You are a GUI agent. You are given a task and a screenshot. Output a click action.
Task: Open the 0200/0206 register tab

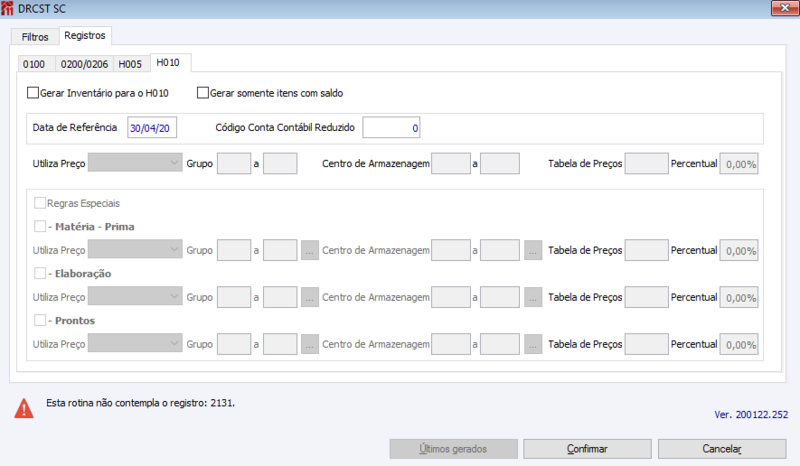tap(84, 64)
